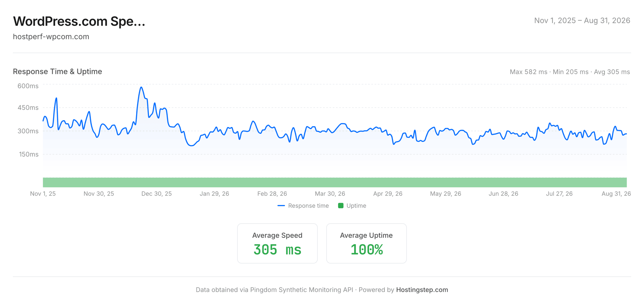Screen dimensions: 644x307
Task: Click the Apr 29, 26 axis date
Action: (x=388, y=194)
